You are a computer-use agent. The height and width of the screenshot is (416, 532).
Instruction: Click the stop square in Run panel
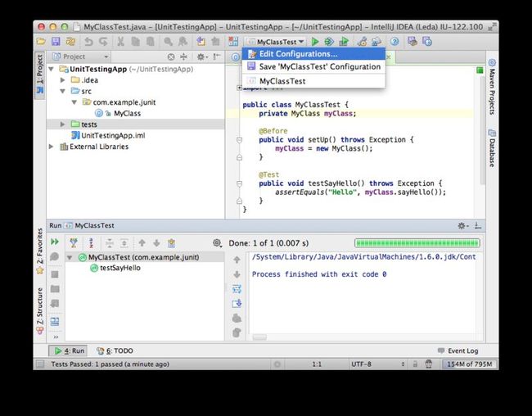[x=55, y=274]
